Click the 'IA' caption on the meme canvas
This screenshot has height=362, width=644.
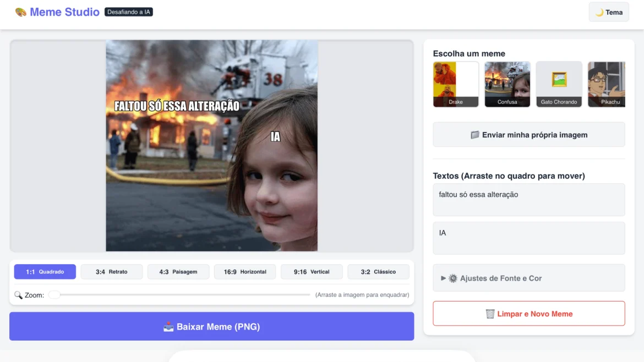[x=275, y=136]
